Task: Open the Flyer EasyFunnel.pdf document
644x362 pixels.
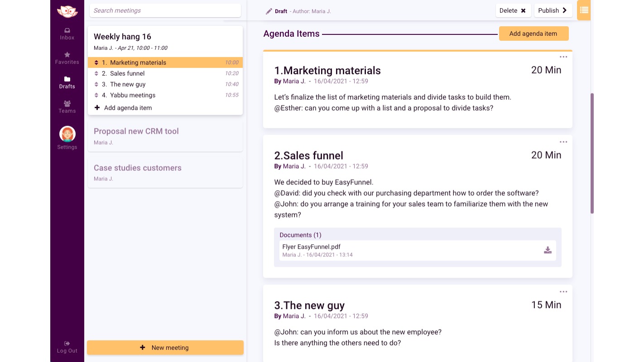Action: point(417,250)
